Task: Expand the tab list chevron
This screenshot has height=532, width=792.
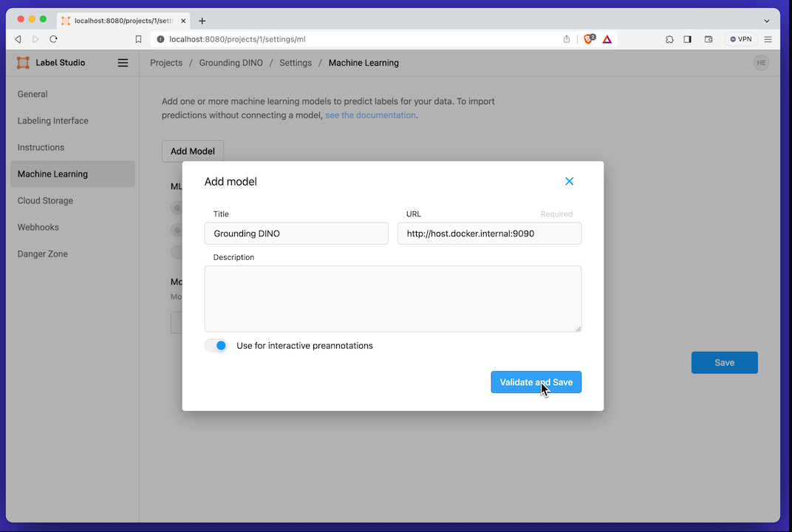Action: 767,21
